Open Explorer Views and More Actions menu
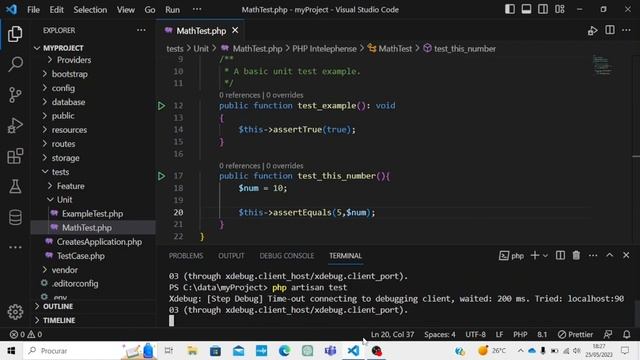640x360 pixels. [x=141, y=30]
